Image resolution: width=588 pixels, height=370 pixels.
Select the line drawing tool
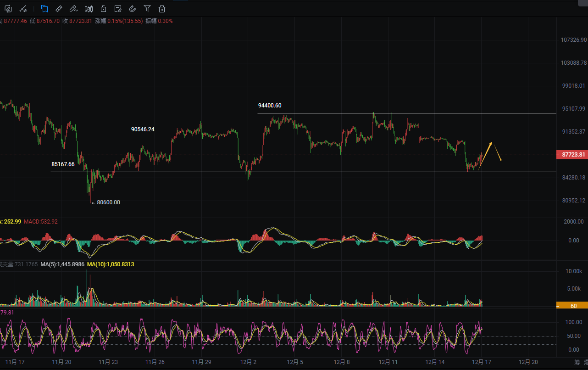pos(23,8)
